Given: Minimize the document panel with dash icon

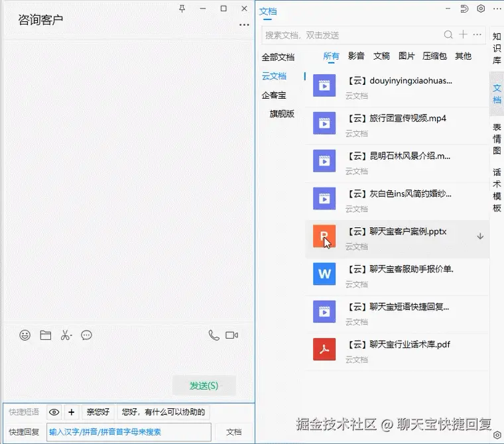Looking at the screenshot, I should tap(448, 9).
